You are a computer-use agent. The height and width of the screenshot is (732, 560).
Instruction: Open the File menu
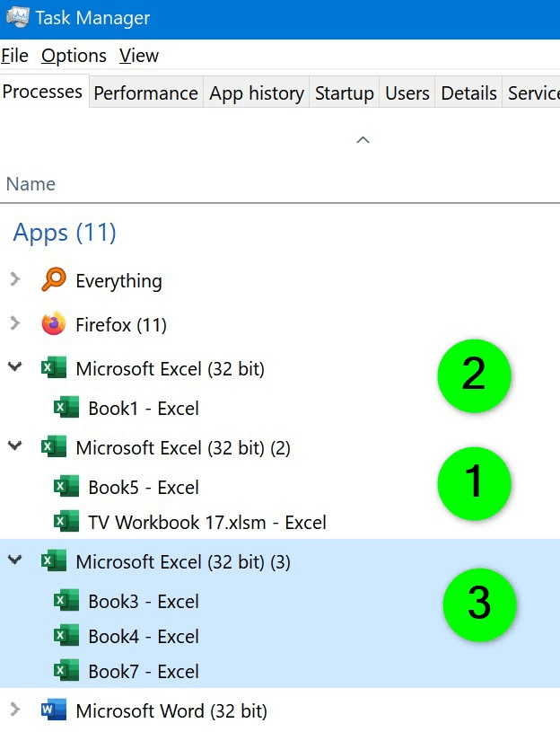coord(14,56)
